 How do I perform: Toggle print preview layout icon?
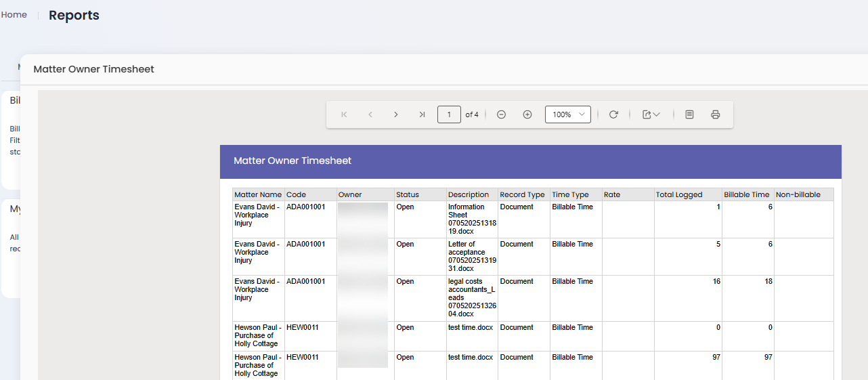click(x=689, y=114)
